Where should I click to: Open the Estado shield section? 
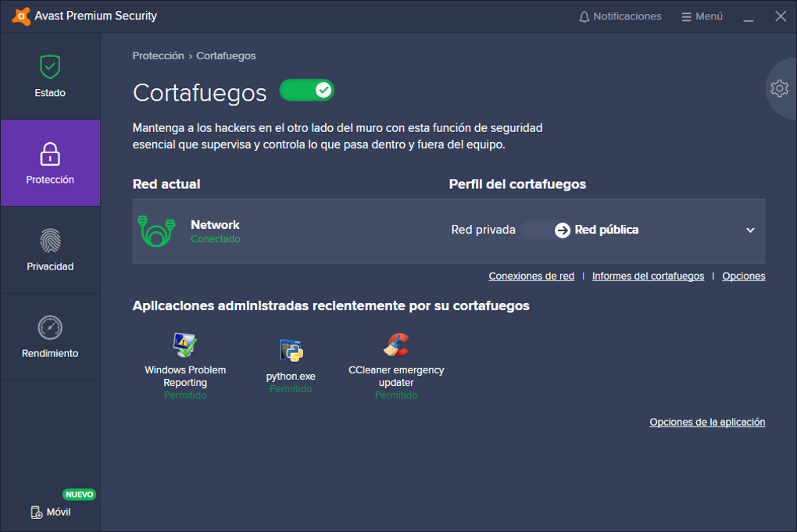(50, 77)
